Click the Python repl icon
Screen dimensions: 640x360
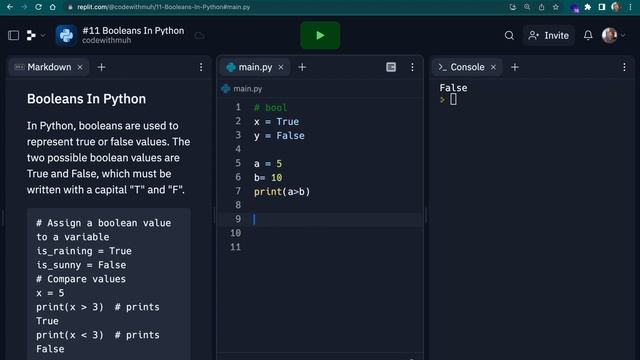click(x=66, y=36)
